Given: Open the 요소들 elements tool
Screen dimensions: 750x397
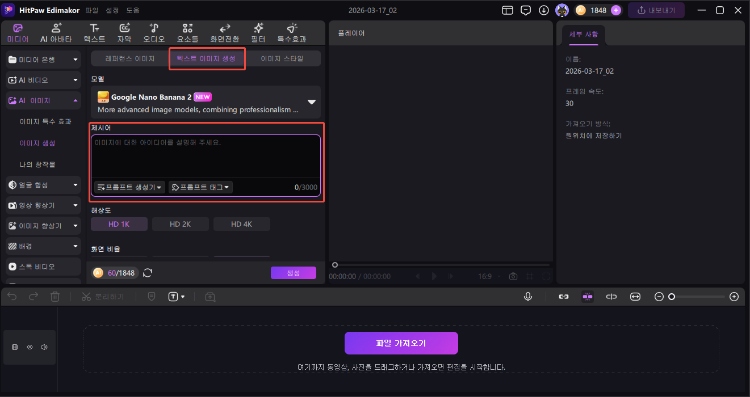Looking at the screenshot, I should 188,33.
